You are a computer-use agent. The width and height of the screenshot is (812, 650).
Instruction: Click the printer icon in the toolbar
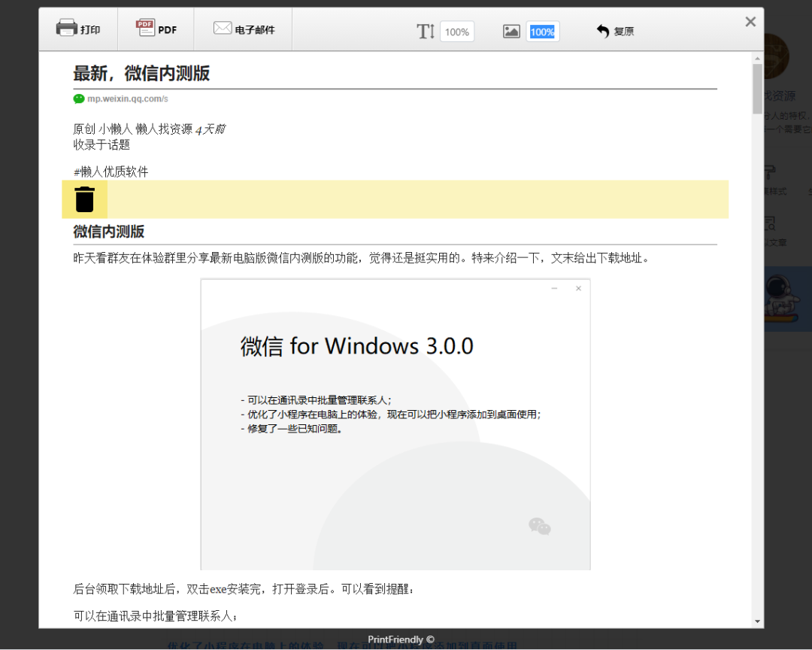[66, 28]
